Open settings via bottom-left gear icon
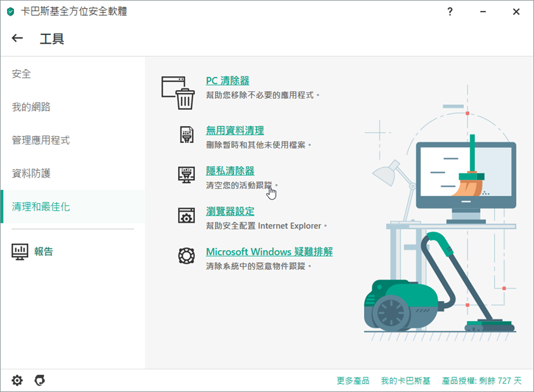Viewport: 534px width, 392px height. click(x=18, y=380)
